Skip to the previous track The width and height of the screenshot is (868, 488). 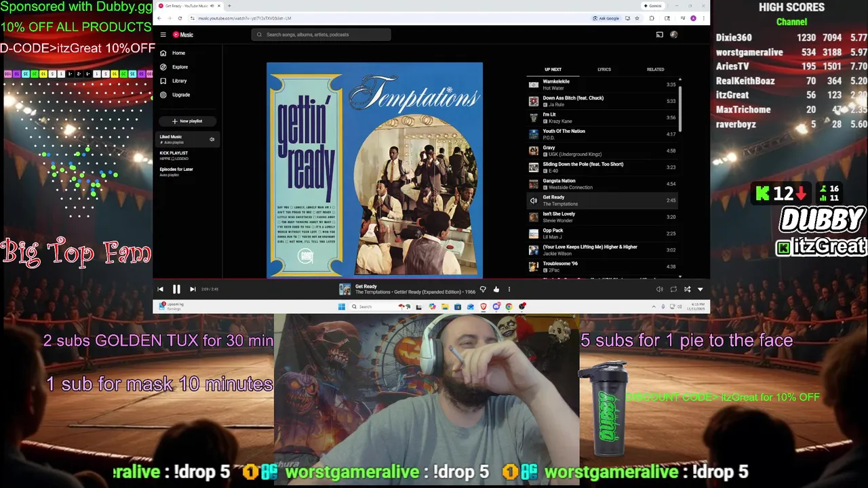coord(160,289)
